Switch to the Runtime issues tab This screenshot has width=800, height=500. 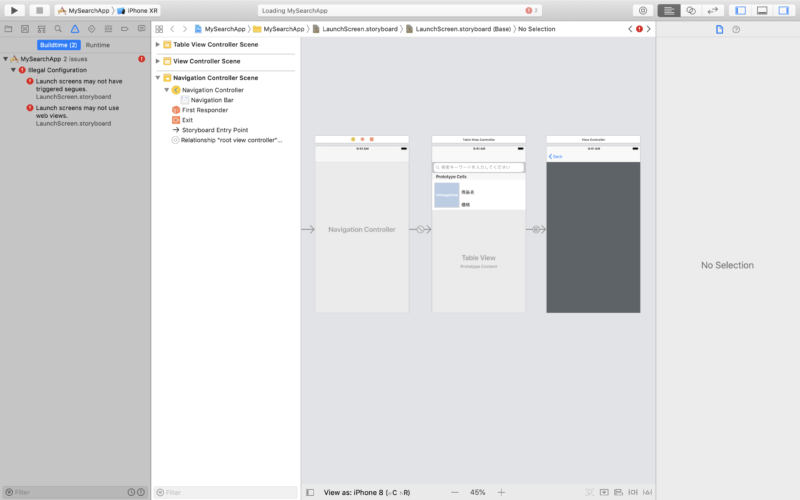pyautogui.click(x=97, y=45)
